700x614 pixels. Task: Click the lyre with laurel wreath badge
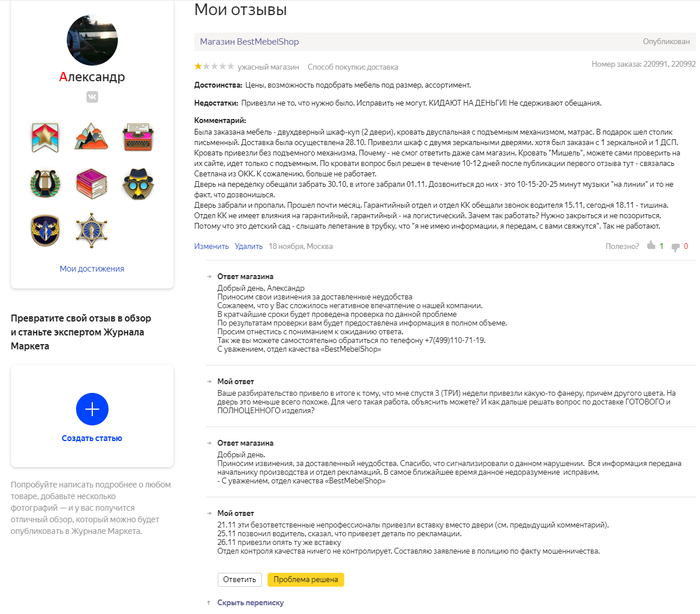pyautogui.click(x=46, y=184)
